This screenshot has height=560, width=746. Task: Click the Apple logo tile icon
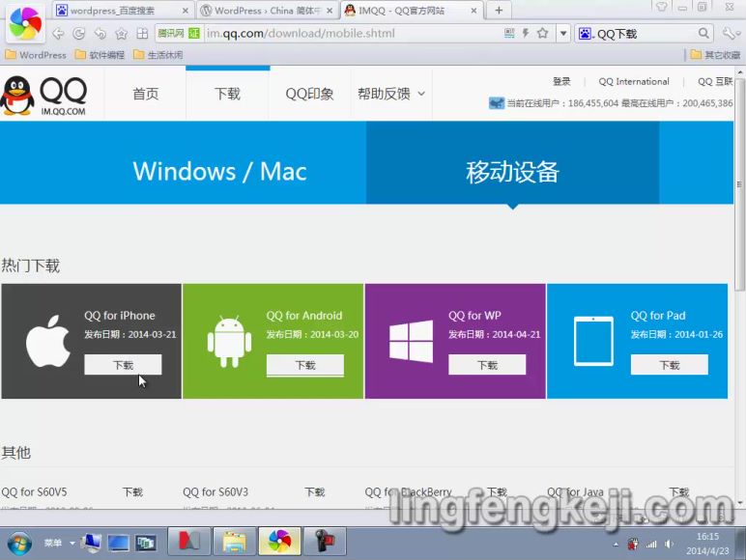pyautogui.click(x=48, y=341)
